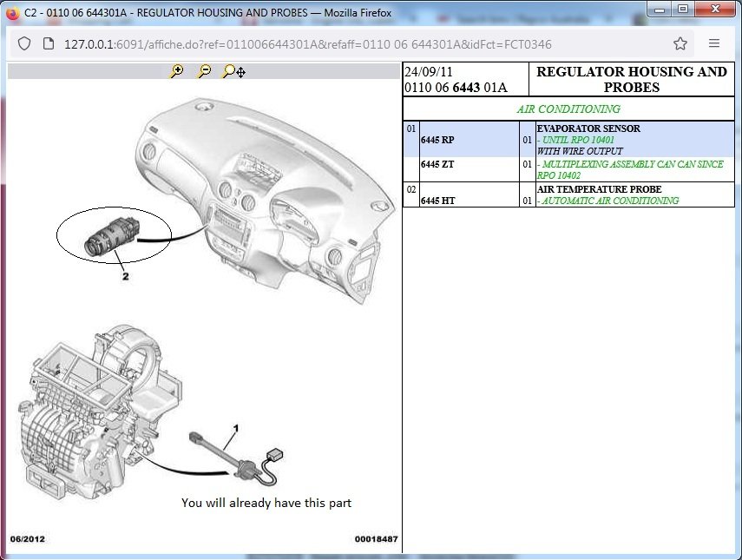Select part number 6445 ZT

(x=437, y=164)
